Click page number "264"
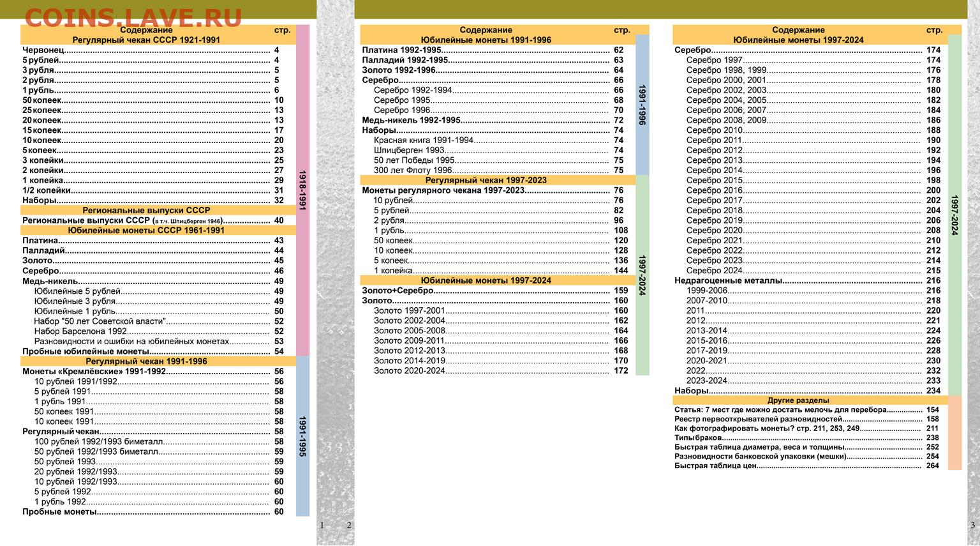Image resolution: width=980 pixels, height=546 pixels. point(933,466)
